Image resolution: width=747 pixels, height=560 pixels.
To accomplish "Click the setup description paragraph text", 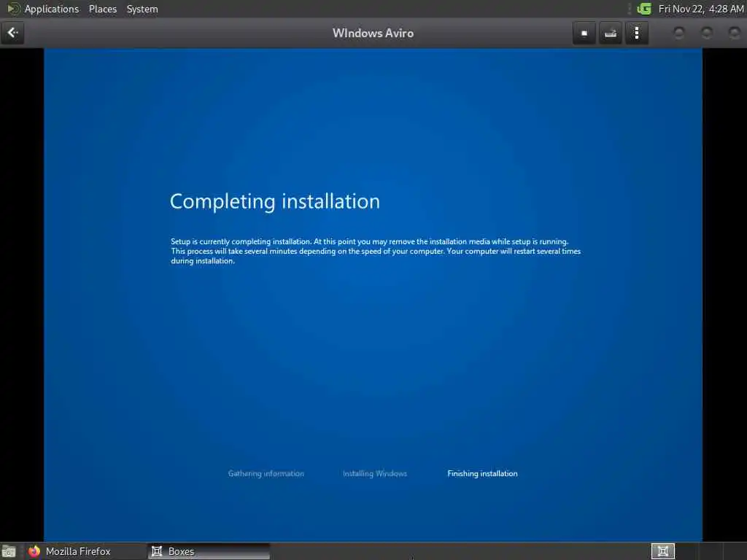I will pyautogui.click(x=376, y=251).
